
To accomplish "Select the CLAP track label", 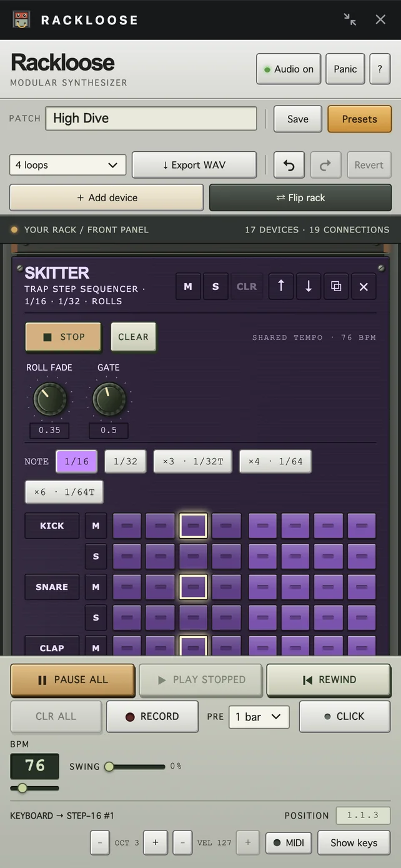I will tap(52, 646).
